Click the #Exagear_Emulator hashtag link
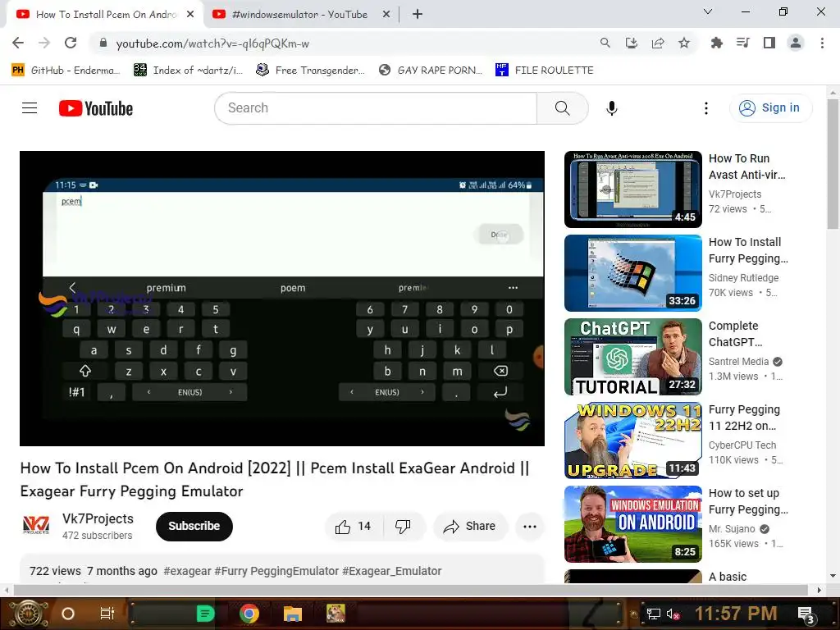Viewport: 840px width, 630px height. click(x=391, y=571)
